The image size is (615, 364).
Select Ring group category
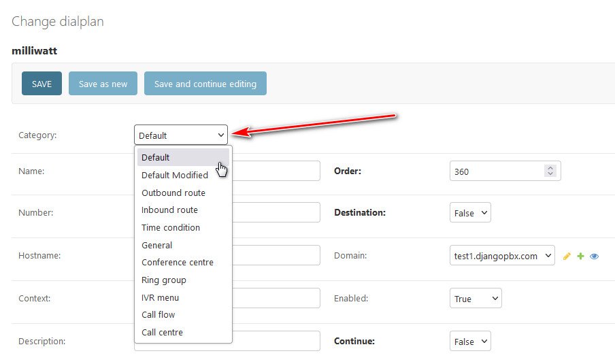tap(164, 280)
